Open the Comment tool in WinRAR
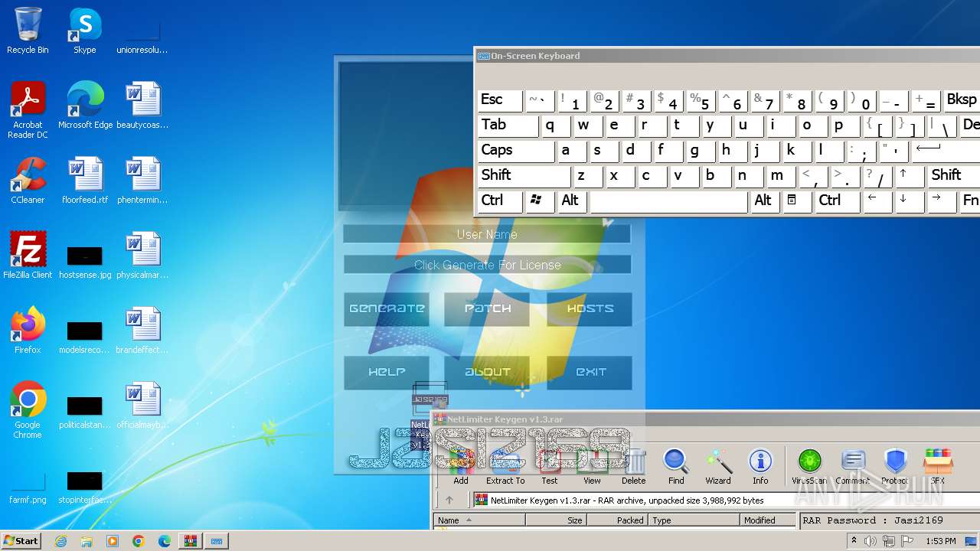 pos(852,466)
